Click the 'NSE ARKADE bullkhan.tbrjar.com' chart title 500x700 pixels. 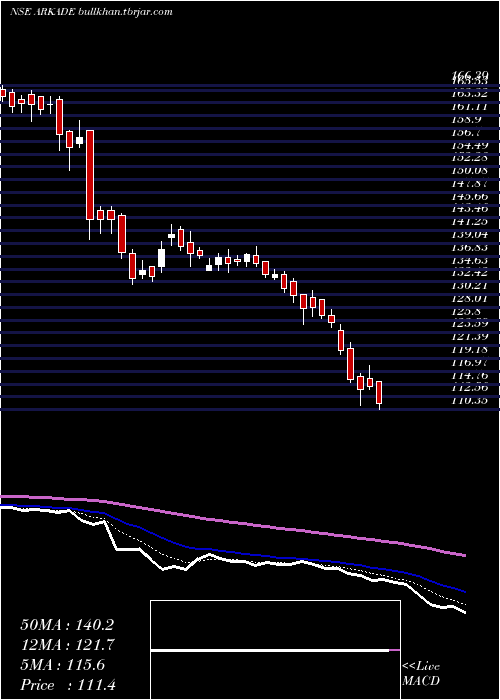click(x=91, y=12)
